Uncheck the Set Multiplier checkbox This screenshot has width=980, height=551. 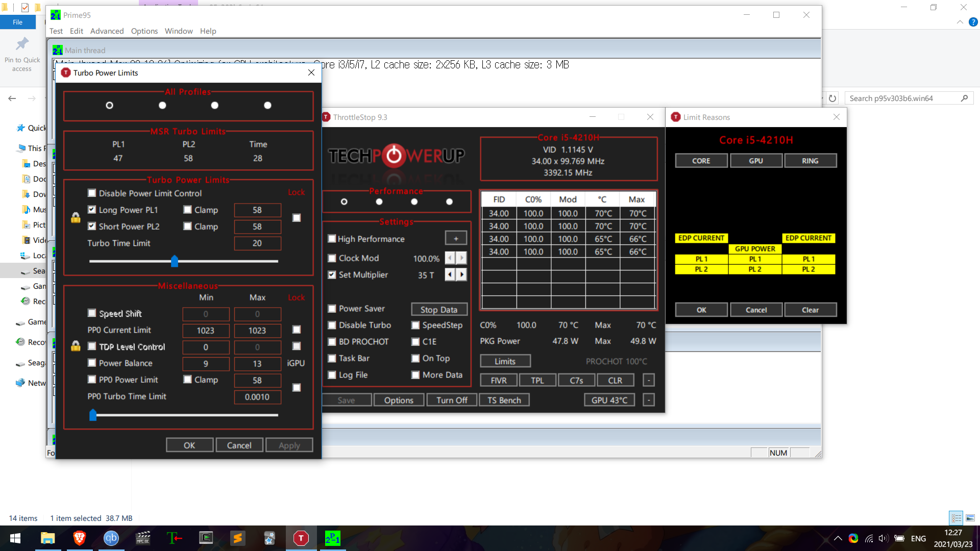(x=332, y=274)
